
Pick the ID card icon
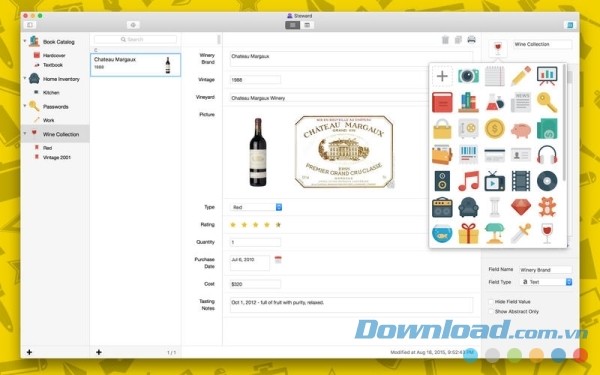pos(521,155)
